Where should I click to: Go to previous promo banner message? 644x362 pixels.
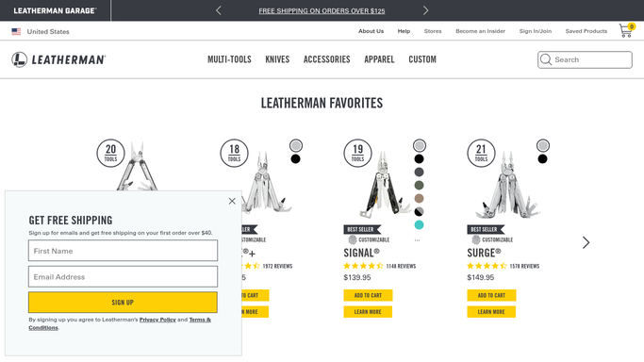click(219, 10)
